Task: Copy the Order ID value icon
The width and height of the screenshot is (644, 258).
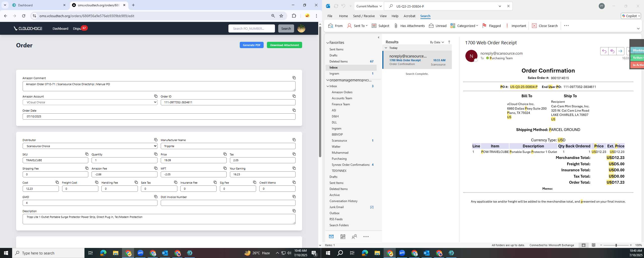Action: 294,96
